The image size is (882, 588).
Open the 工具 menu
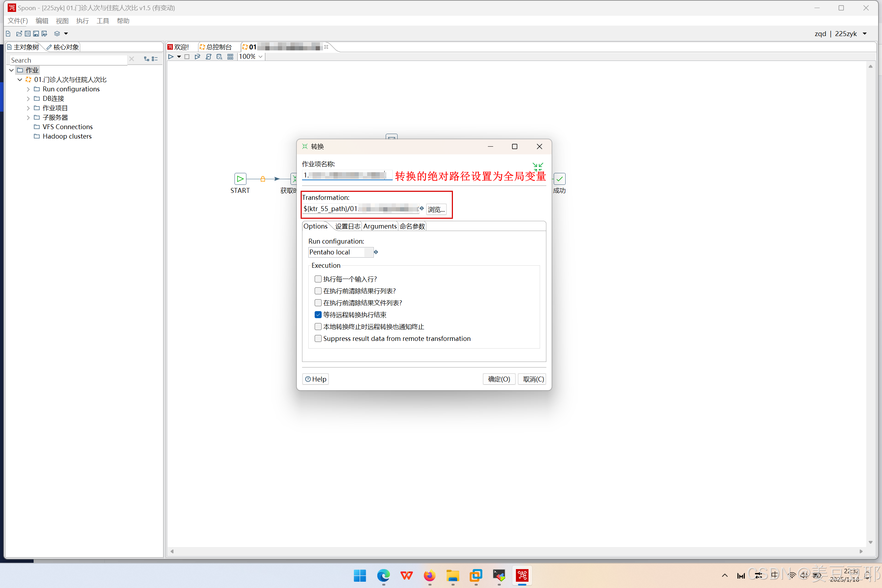click(102, 21)
